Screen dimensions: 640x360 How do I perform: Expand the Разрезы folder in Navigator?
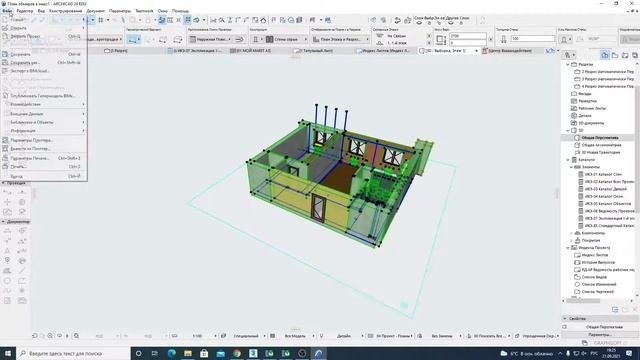(568, 64)
